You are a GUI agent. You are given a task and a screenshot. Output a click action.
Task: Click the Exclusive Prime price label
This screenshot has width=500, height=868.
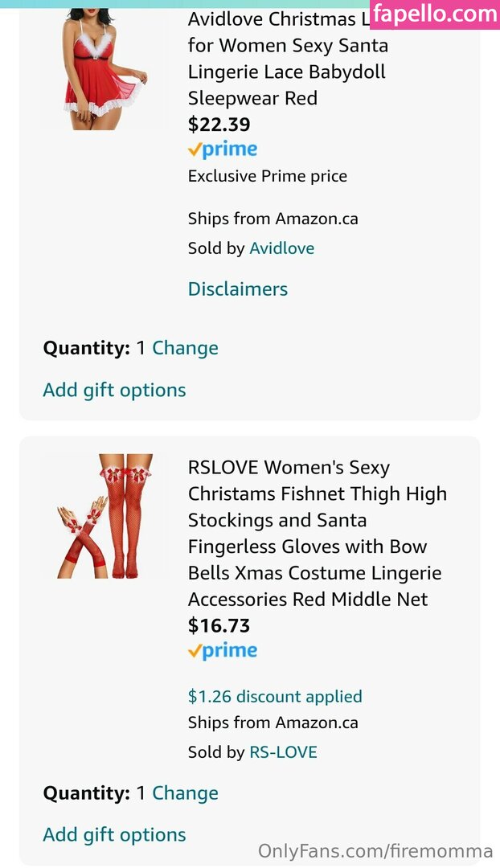[268, 176]
